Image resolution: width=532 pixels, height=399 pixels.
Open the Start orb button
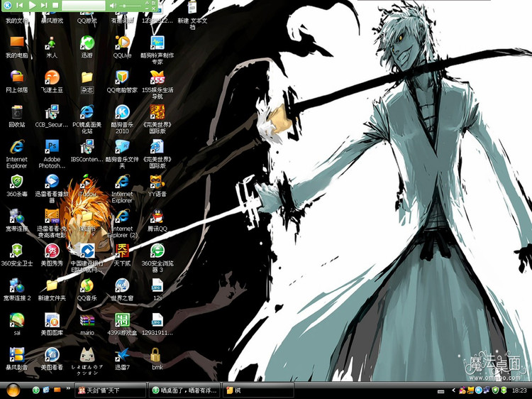13,390
